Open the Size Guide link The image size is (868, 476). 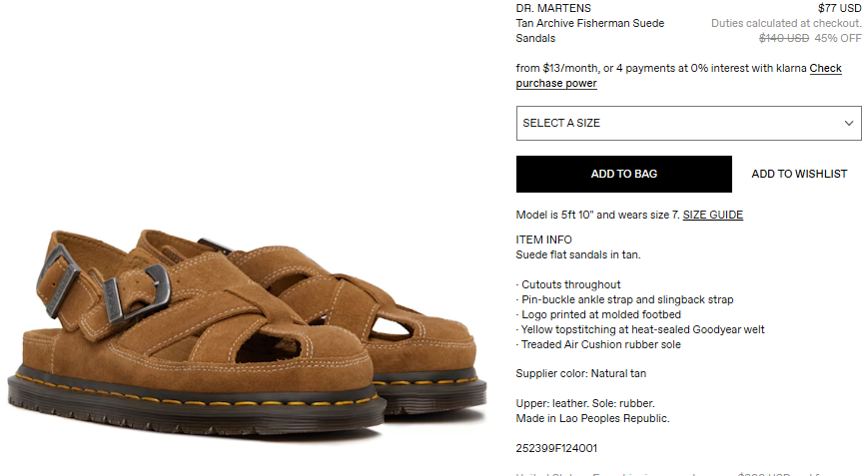tap(712, 216)
